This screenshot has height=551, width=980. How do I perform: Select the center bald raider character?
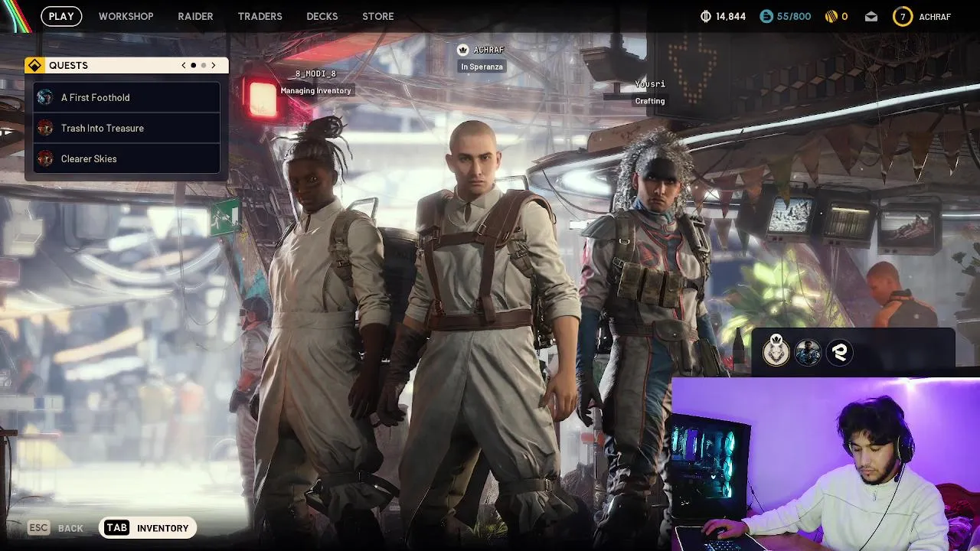[x=482, y=329]
